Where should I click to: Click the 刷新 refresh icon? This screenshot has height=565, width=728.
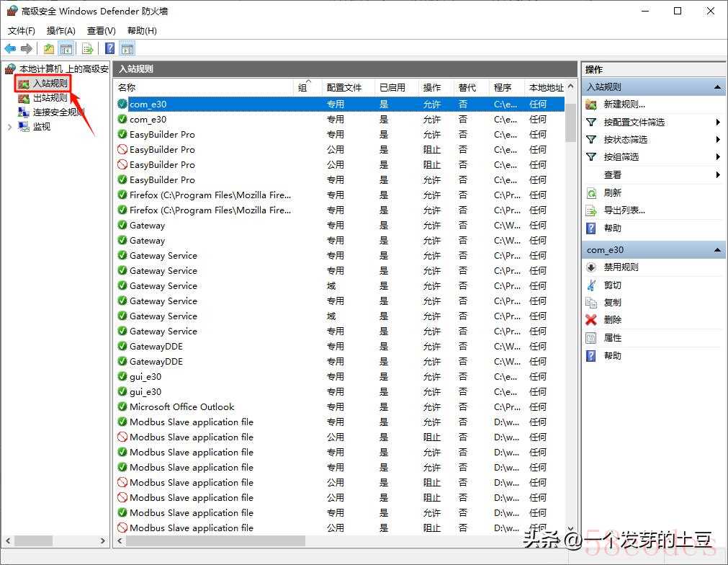pos(592,193)
